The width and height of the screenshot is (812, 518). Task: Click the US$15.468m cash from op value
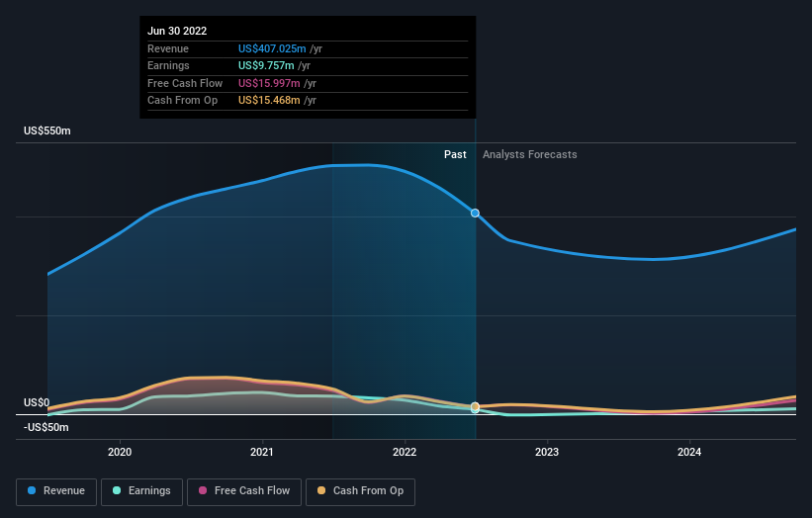tap(269, 101)
